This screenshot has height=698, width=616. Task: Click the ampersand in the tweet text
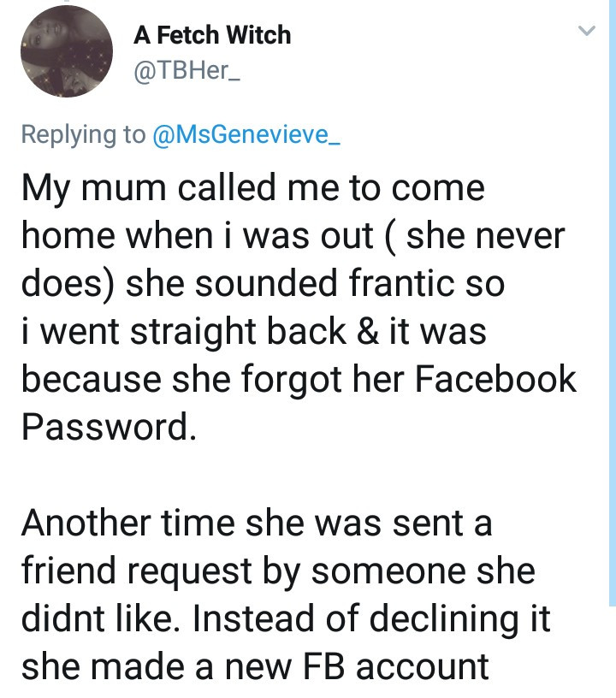[x=368, y=332]
